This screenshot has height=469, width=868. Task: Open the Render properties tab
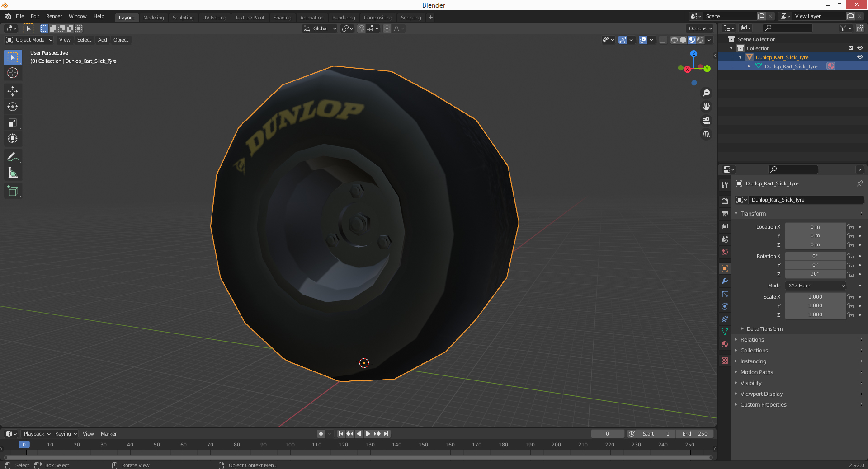point(725,201)
